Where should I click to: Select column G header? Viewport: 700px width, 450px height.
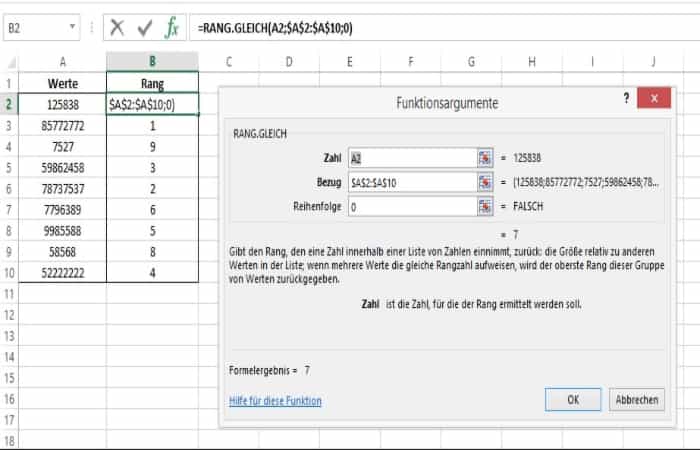coord(471,62)
